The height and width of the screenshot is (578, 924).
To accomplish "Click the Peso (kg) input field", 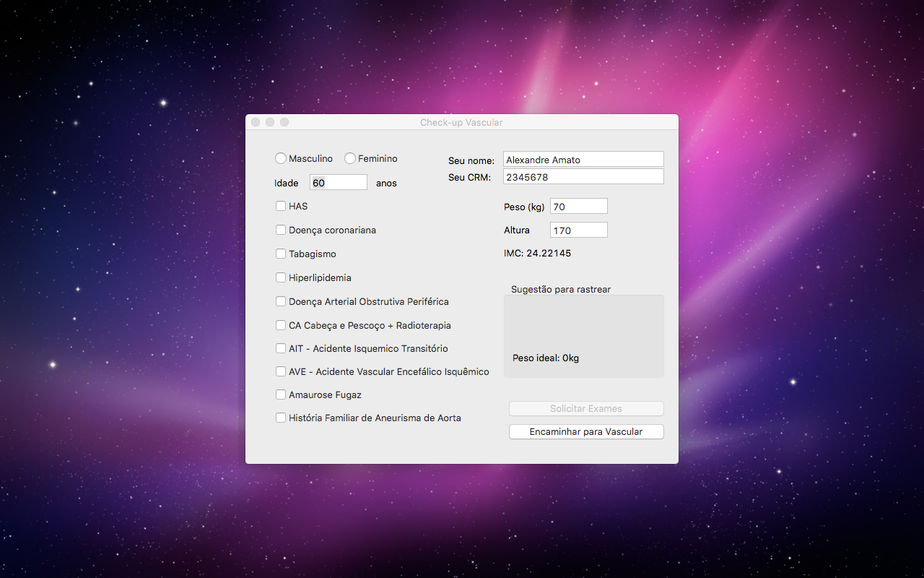I will pos(578,207).
